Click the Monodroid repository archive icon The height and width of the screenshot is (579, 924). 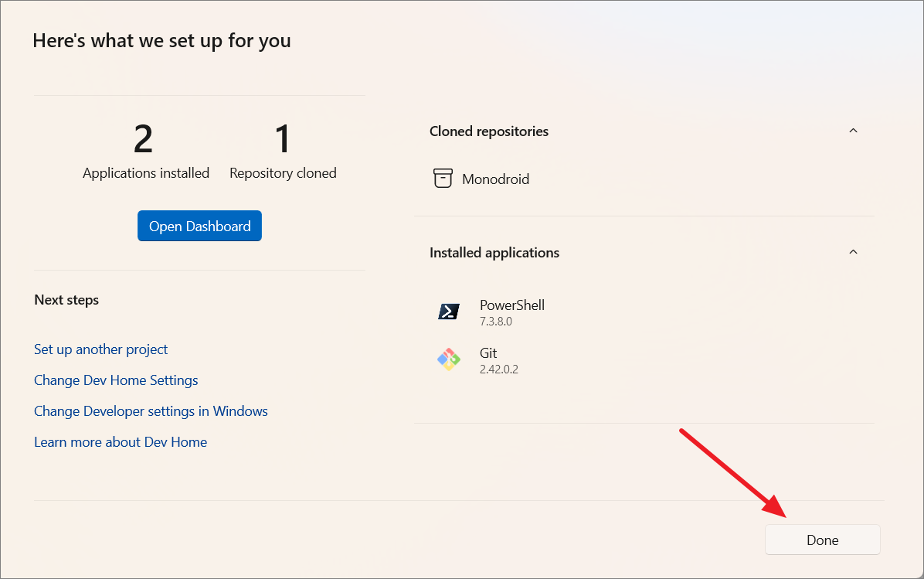pyautogui.click(x=443, y=178)
